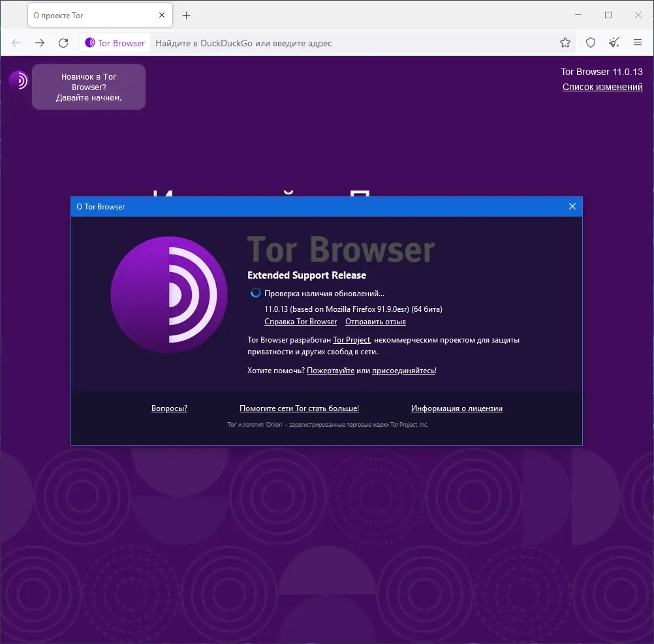Reload the current page
The image size is (654, 644).
[x=63, y=43]
